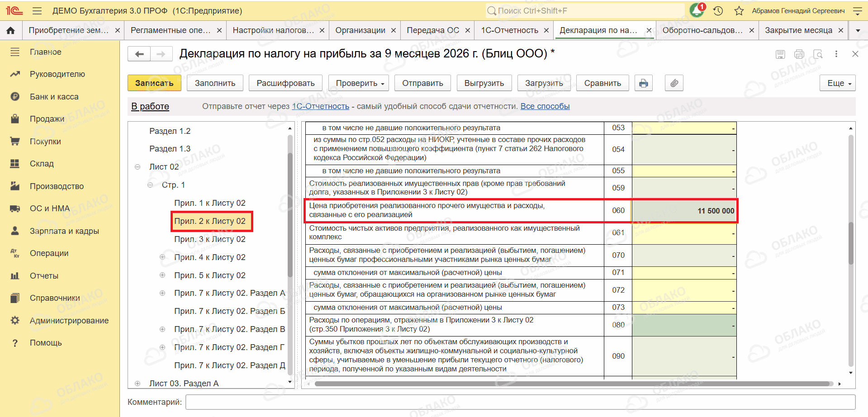Open 'ОС и НМА' sidebar section
868x417 pixels.
(x=50, y=208)
